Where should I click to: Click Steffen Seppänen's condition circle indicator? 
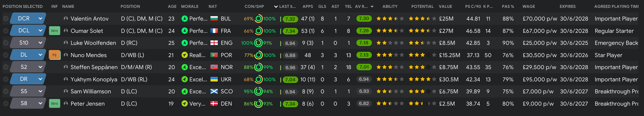coord(258,67)
